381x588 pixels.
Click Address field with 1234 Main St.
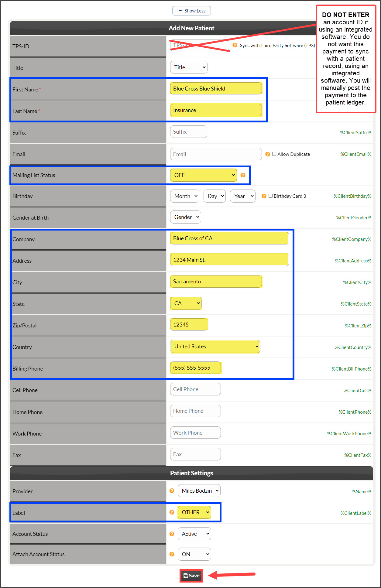click(229, 260)
